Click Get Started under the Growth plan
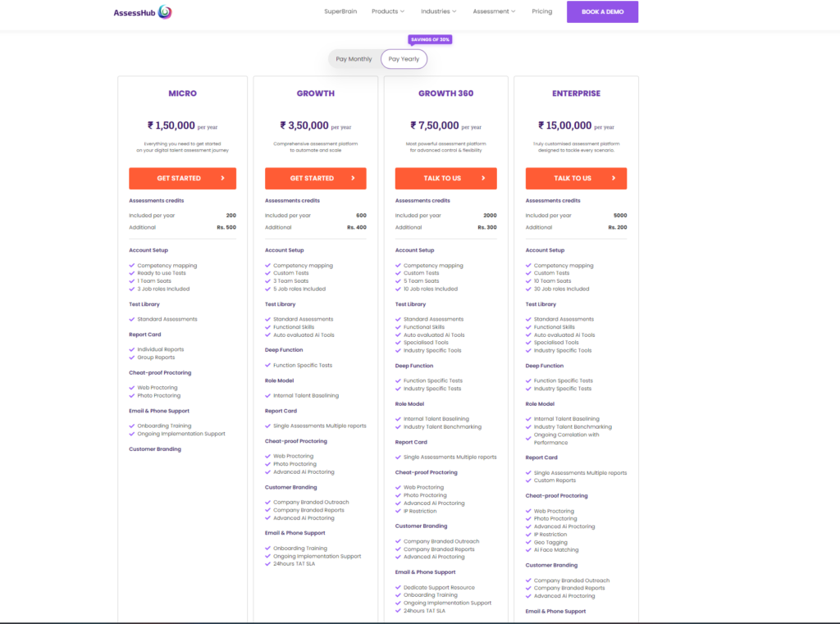The height and width of the screenshot is (624, 840). tap(315, 179)
